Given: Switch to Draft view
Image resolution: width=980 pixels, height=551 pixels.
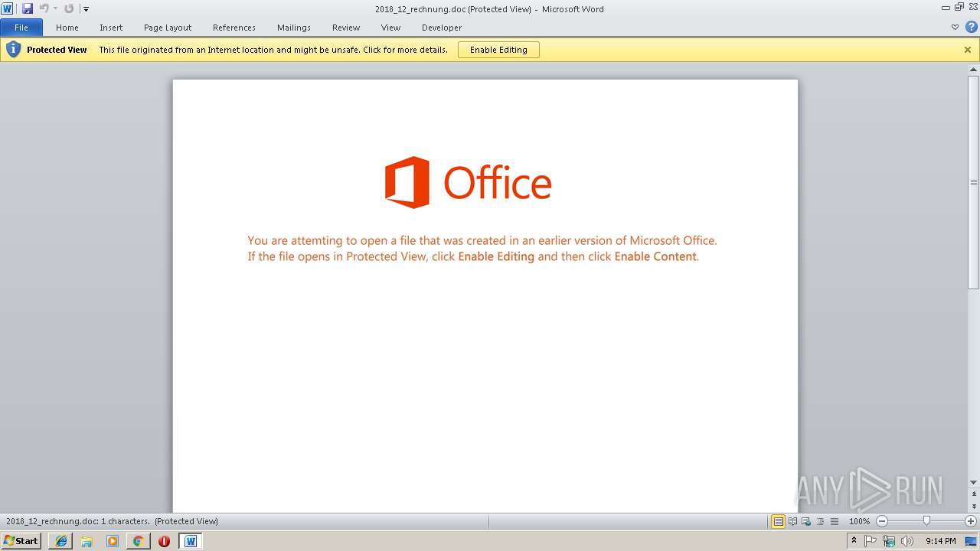Looking at the screenshot, I should [x=834, y=521].
